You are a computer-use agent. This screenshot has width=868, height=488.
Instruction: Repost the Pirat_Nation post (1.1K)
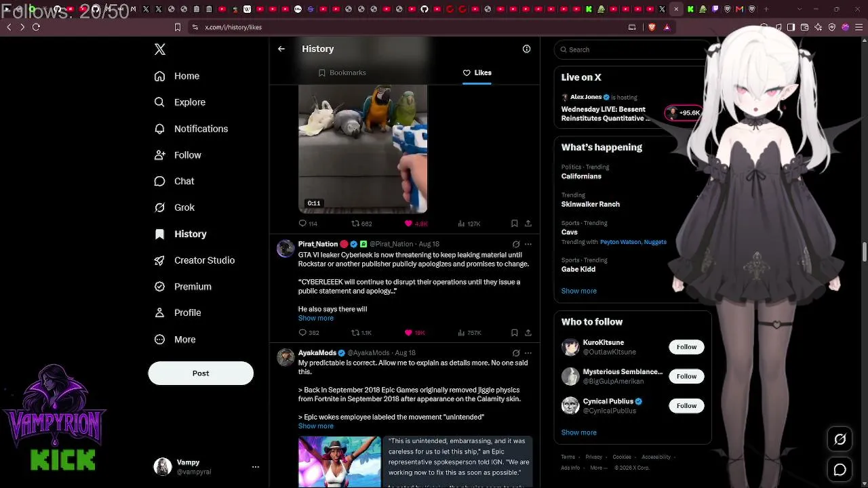click(x=361, y=333)
